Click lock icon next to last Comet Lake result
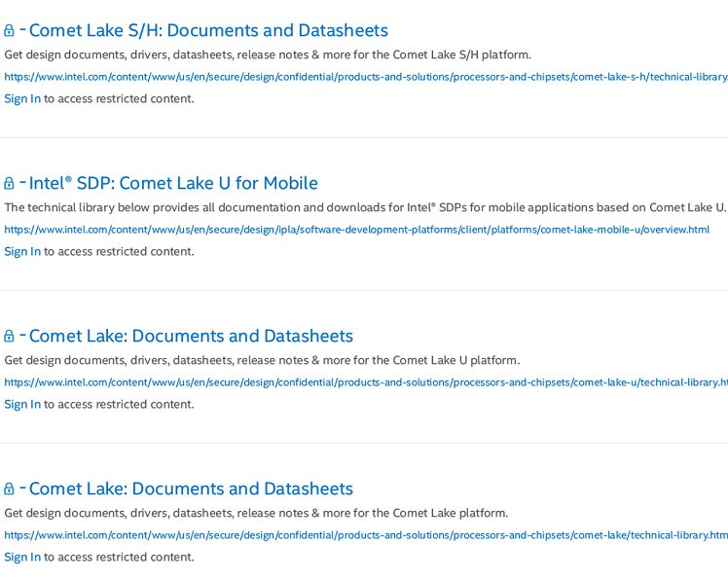Viewport: 728px width, 579px height. [9, 489]
